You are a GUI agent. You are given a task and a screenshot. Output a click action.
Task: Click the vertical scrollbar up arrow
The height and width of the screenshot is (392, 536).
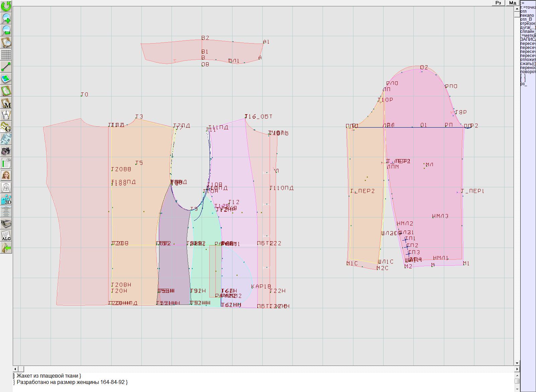[x=517, y=8]
